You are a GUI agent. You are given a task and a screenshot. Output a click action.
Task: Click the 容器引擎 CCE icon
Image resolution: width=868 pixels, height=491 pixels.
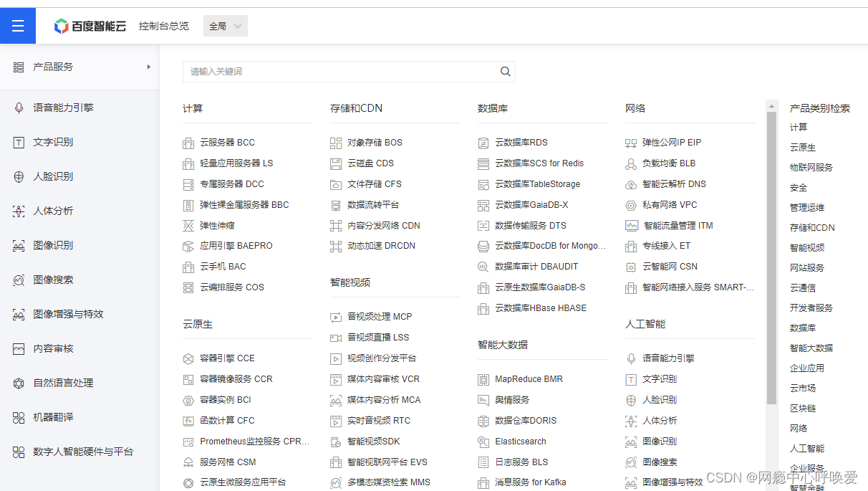(x=188, y=358)
